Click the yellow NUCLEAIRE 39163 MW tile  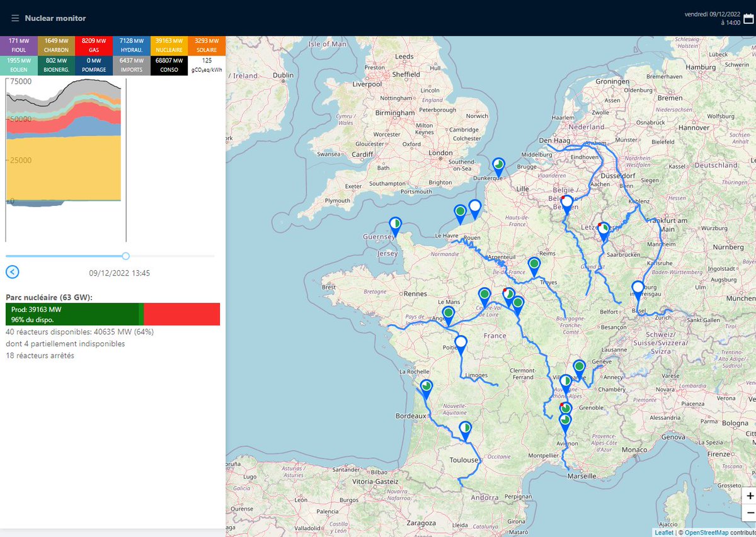169,46
